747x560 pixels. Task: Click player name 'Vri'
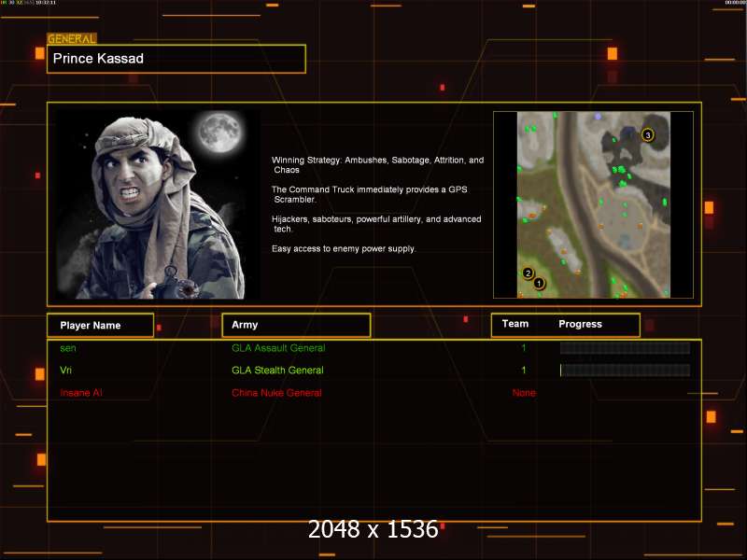coord(65,370)
